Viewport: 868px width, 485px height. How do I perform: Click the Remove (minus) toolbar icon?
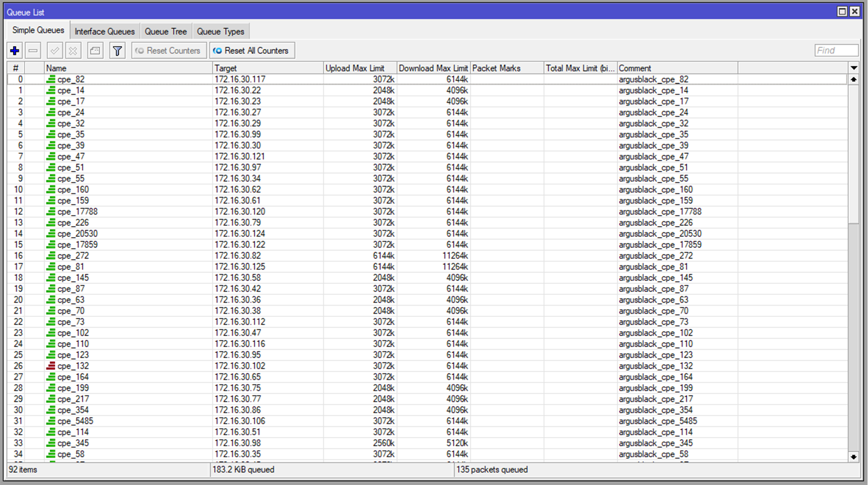coord(33,51)
